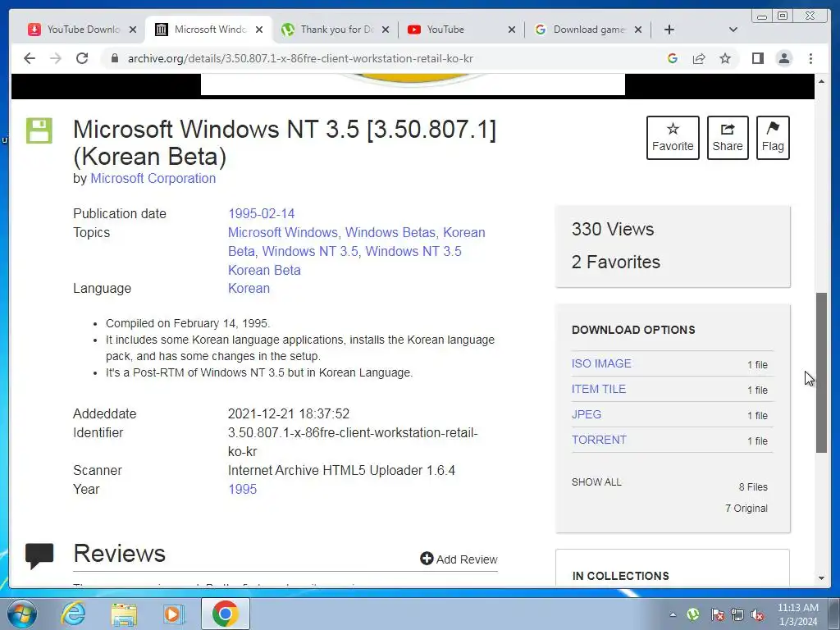Click the uTorrent tray icon
Image resolution: width=840 pixels, height=630 pixels.
[x=692, y=614]
